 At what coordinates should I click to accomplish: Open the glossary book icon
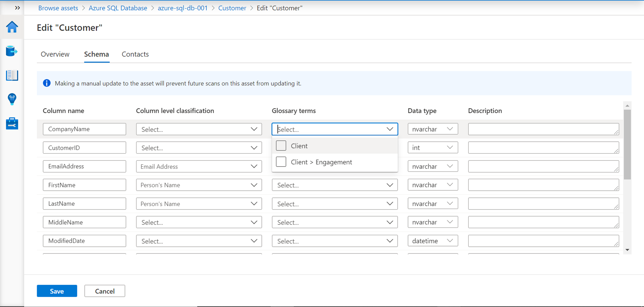[12, 75]
